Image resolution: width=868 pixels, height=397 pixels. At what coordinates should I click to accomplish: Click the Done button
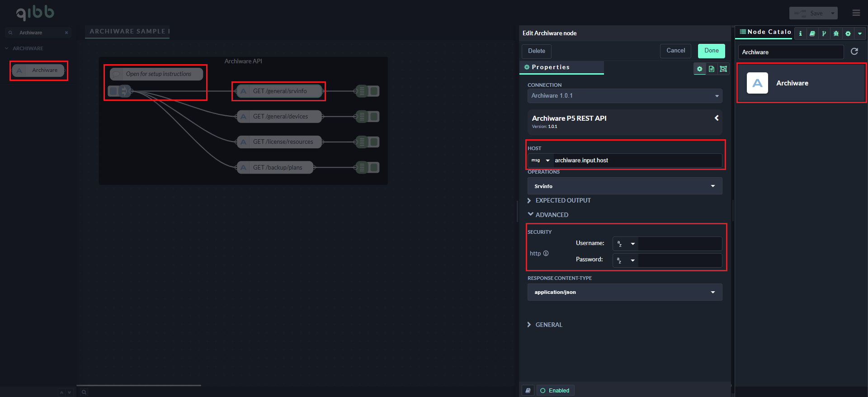point(711,51)
